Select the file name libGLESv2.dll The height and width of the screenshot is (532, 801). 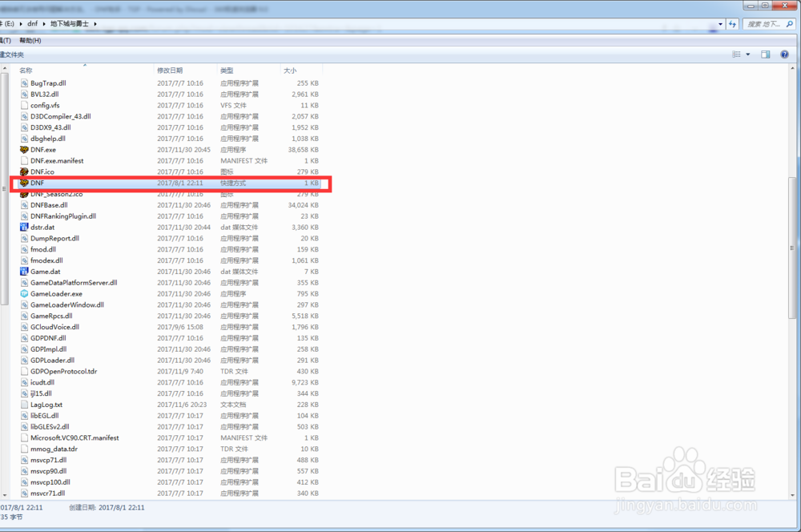pyautogui.click(x=50, y=427)
